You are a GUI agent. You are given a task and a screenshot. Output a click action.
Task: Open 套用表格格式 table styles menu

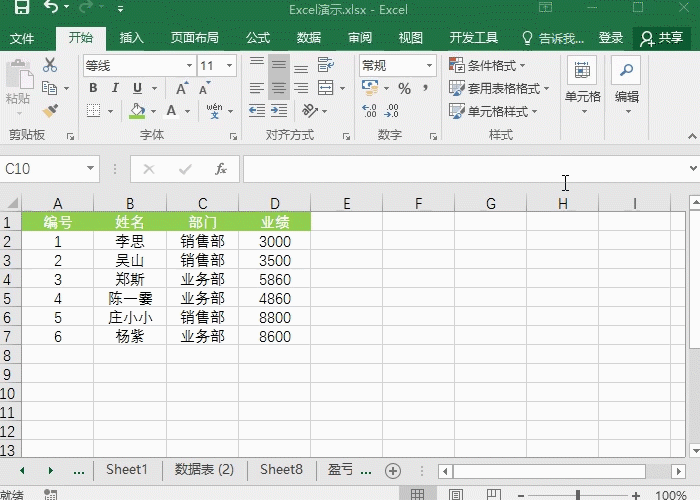(x=499, y=88)
